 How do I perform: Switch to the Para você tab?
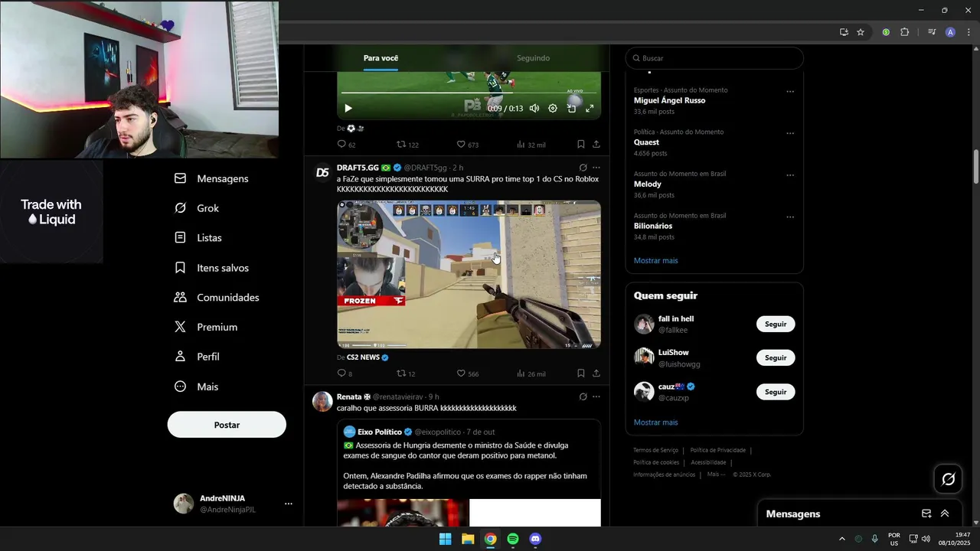(x=381, y=58)
